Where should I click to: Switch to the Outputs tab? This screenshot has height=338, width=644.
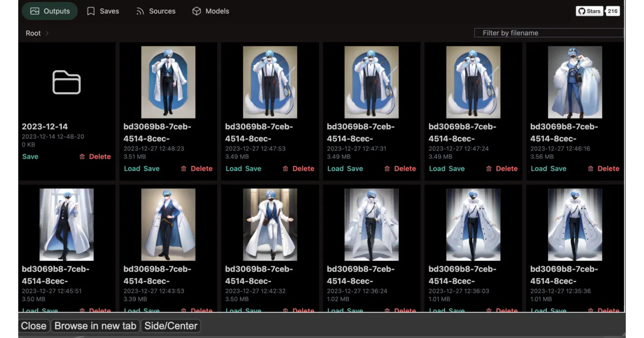tap(50, 11)
